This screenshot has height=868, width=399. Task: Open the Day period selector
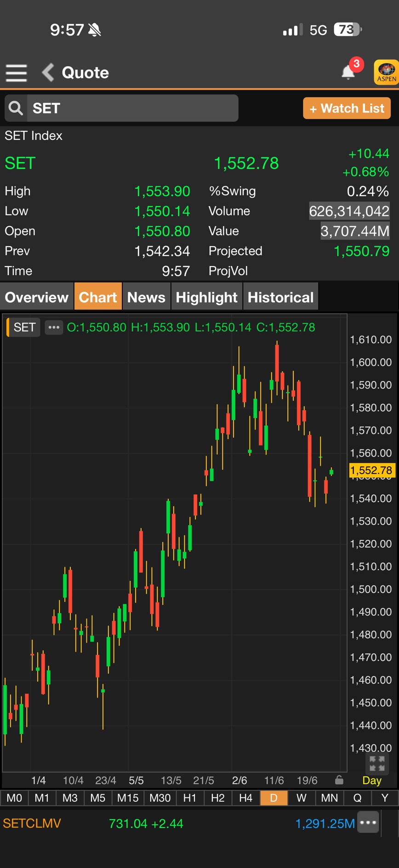[372, 781]
